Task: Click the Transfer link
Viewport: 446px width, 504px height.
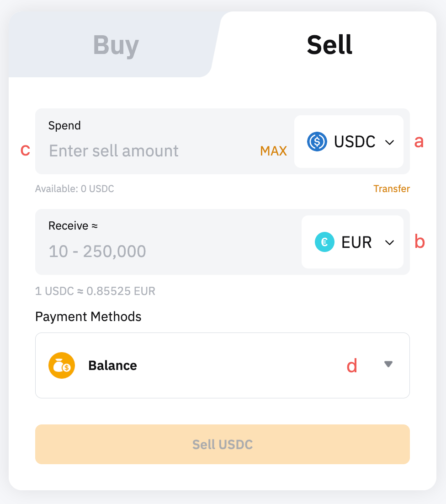Action: click(x=392, y=189)
